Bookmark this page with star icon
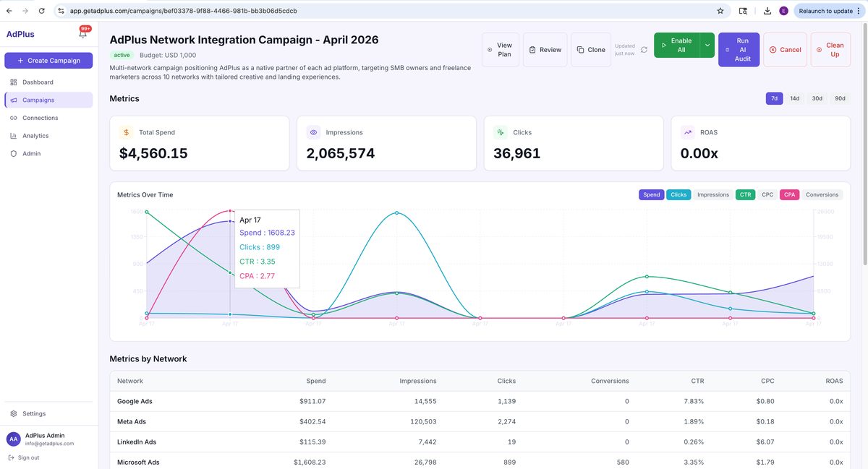Viewport: 868px width, 469px height. click(720, 11)
